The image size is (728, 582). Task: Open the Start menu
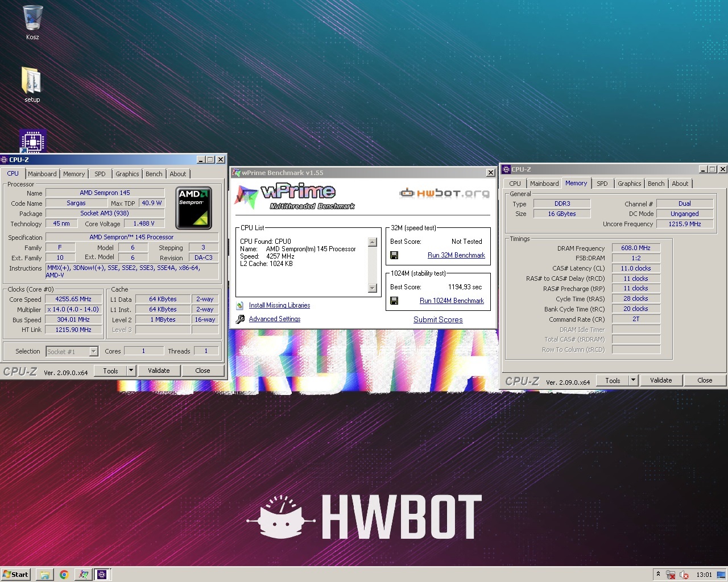coord(16,574)
